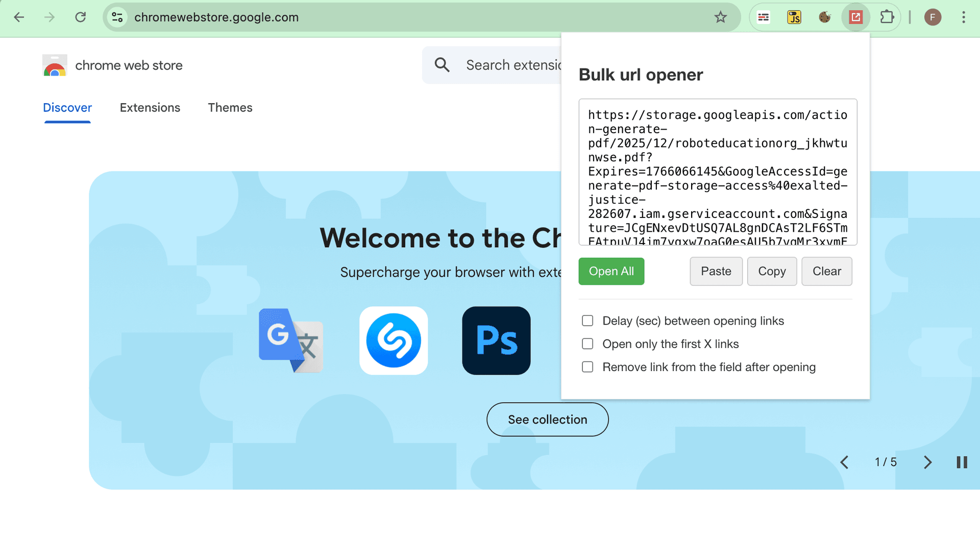Open the Extensions puzzle-piece menu
The image size is (980, 535).
887,17
